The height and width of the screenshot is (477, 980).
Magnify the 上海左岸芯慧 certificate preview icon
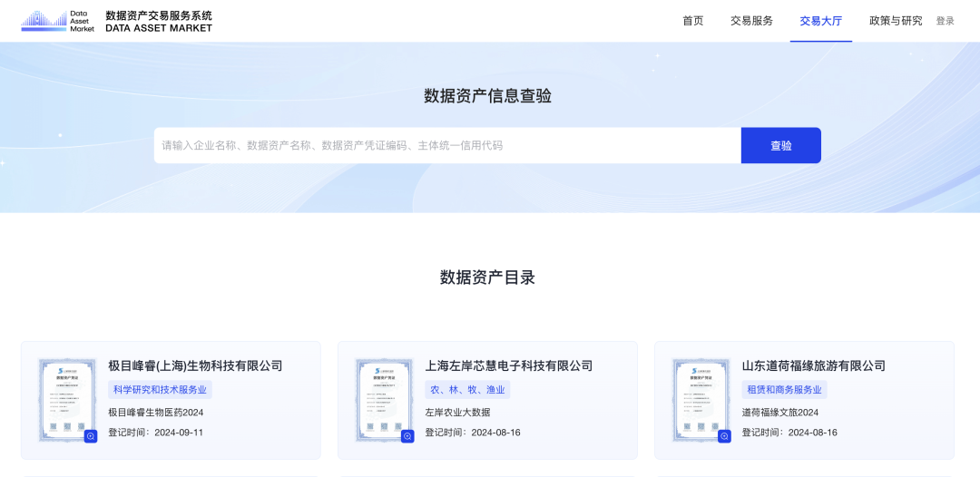[407, 436]
